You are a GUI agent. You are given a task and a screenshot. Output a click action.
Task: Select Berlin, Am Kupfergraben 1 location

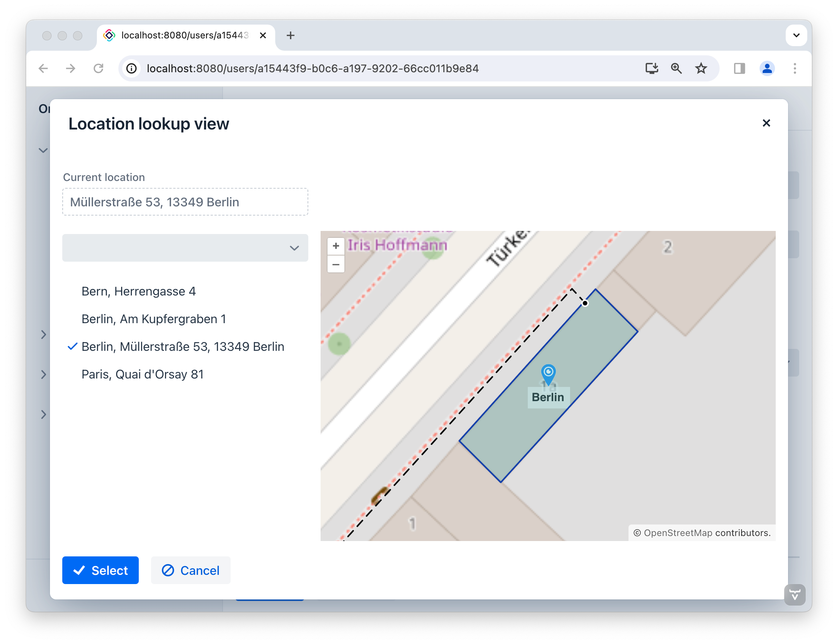154,319
